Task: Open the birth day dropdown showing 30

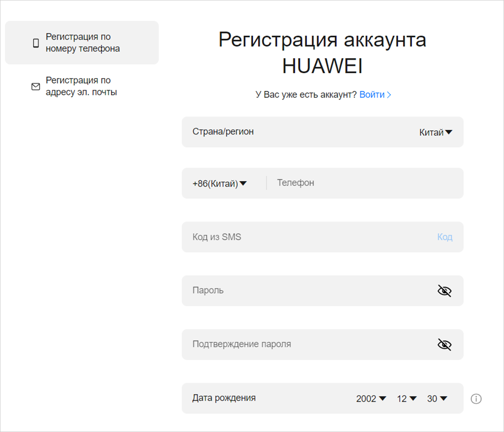Action: click(x=437, y=399)
